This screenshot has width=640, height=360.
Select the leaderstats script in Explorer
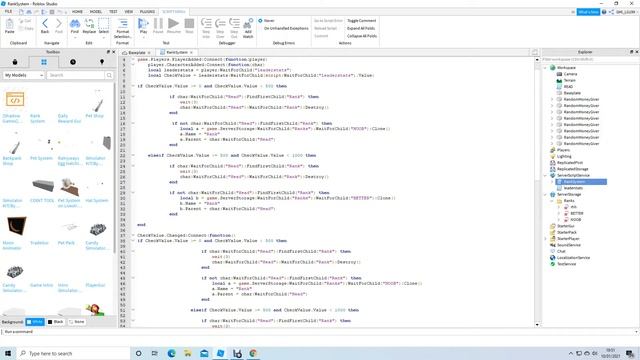coord(573,188)
